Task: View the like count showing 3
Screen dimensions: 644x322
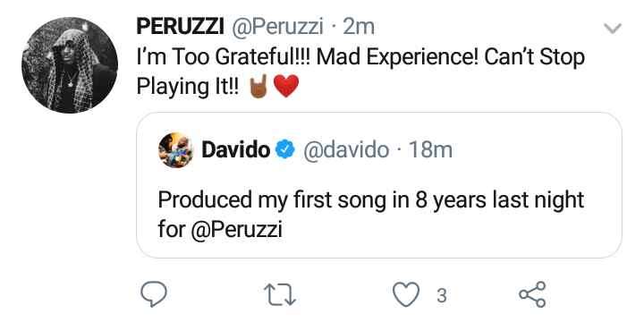Action: click(x=442, y=295)
